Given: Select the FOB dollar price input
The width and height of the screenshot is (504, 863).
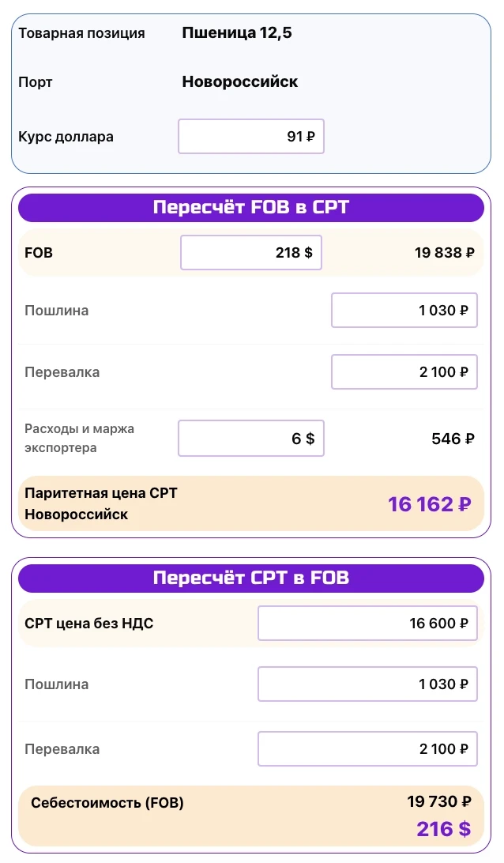Looking at the screenshot, I should point(250,253).
